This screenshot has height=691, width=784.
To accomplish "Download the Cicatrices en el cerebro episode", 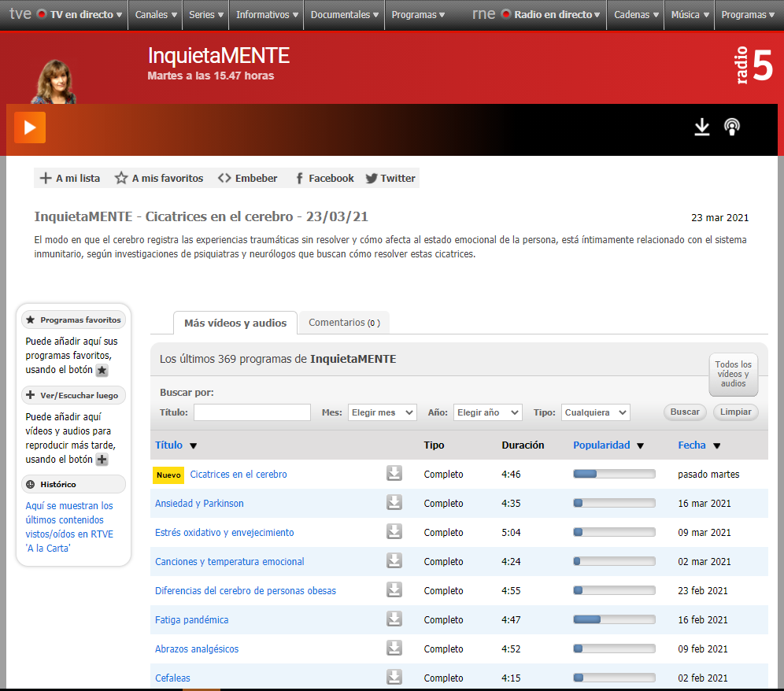I will click(x=394, y=473).
